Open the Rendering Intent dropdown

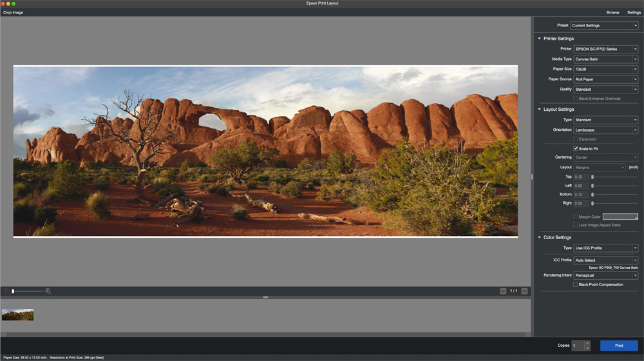click(x=605, y=275)
